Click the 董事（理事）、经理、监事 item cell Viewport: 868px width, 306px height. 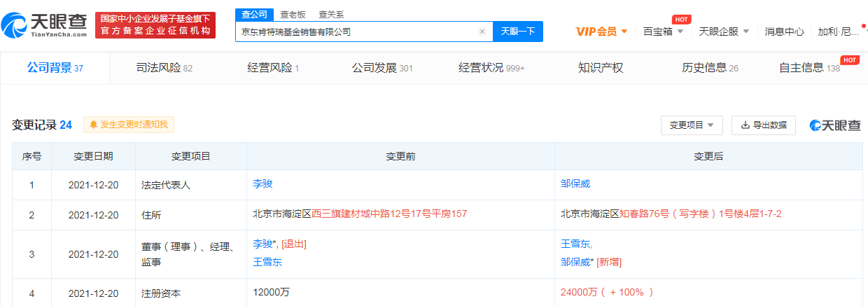tap(190, 253)
